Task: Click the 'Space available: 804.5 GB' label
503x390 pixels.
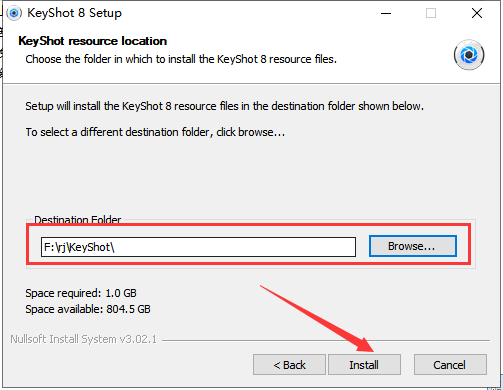Action: click(x=88, y=309)
